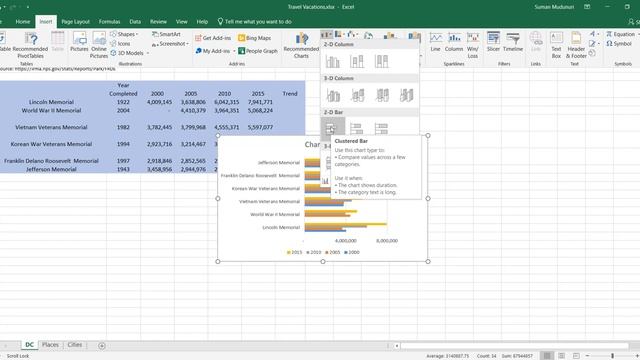
Task: Insert a Symbol
Action: click(x=619, y=43)
